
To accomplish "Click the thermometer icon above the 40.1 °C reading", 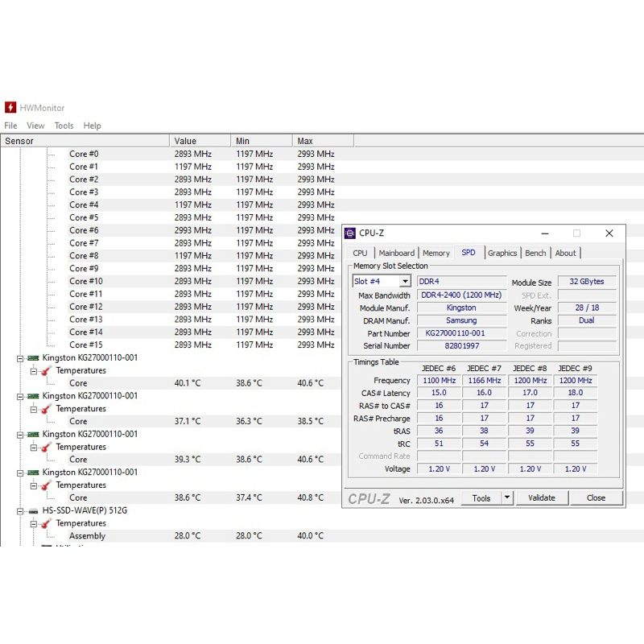I will click(46, 370).
